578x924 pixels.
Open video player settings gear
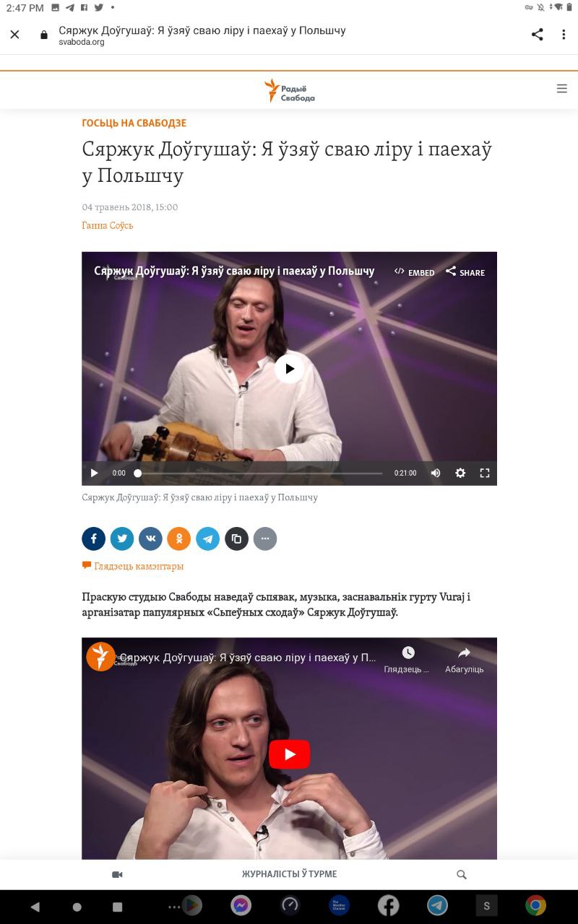coord(460,473)
